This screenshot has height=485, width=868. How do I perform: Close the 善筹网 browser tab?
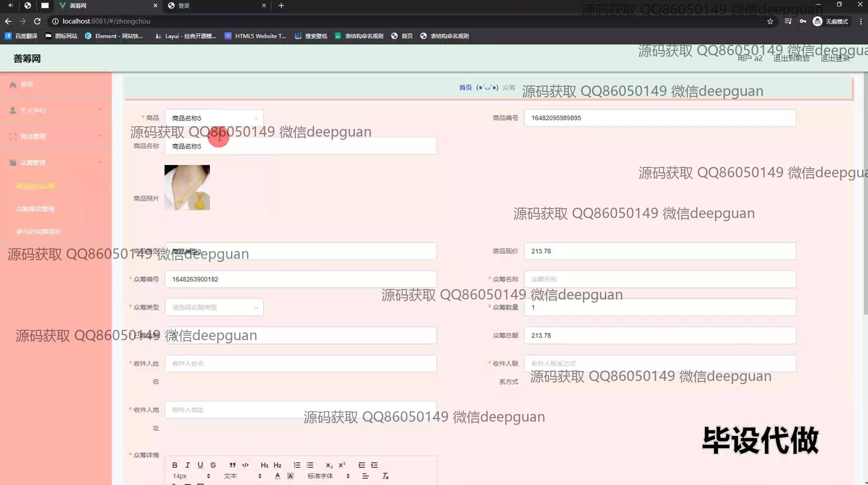(156, 5)
